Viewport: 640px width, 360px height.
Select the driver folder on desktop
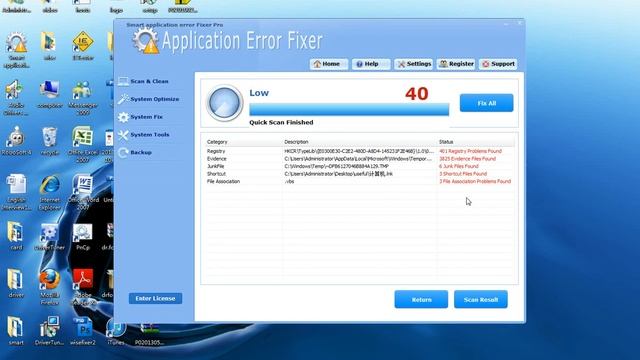point(16,284)
